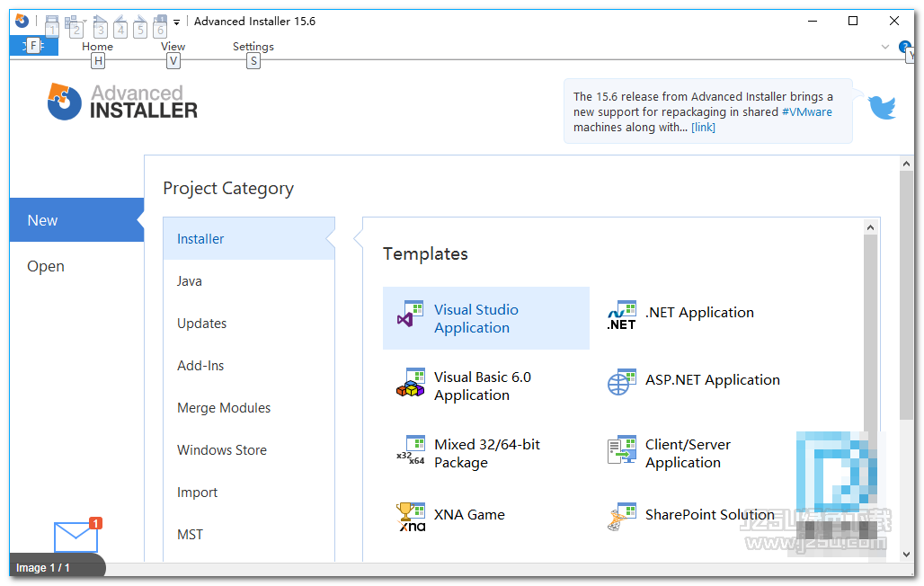Open the Customize Quick Access Toolbar dropdown
Image resolution: width=924 pixels, height=586 pixels.
coord(176,22)
